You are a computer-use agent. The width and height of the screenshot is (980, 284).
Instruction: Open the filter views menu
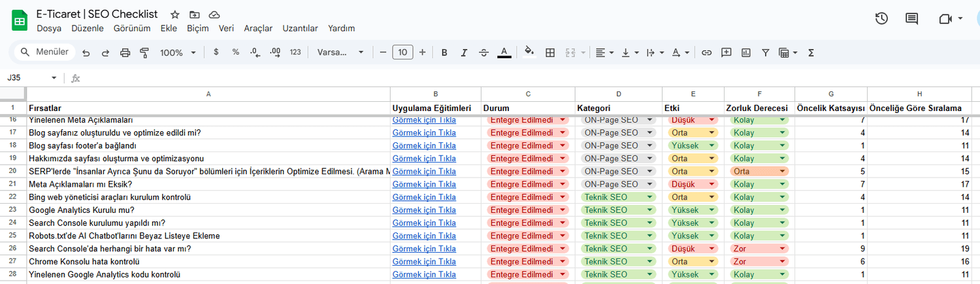coord(788,52)
